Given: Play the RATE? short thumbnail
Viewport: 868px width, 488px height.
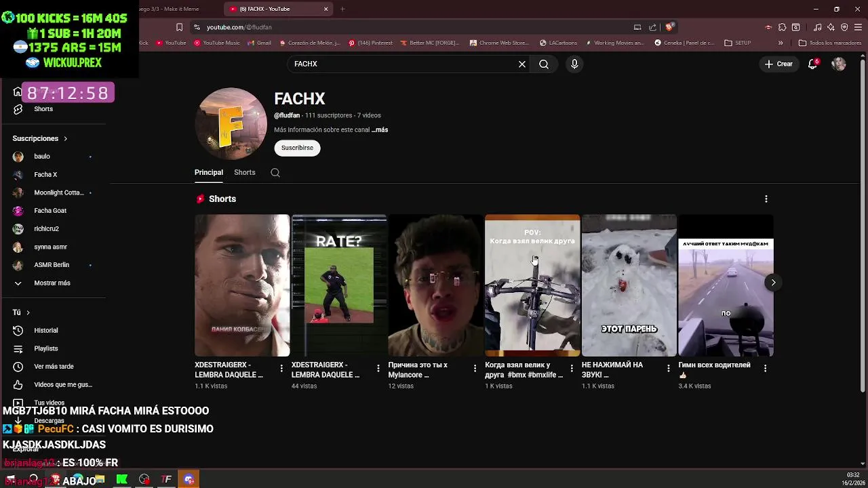Looking at the screenshot, I should pos(339,285).
